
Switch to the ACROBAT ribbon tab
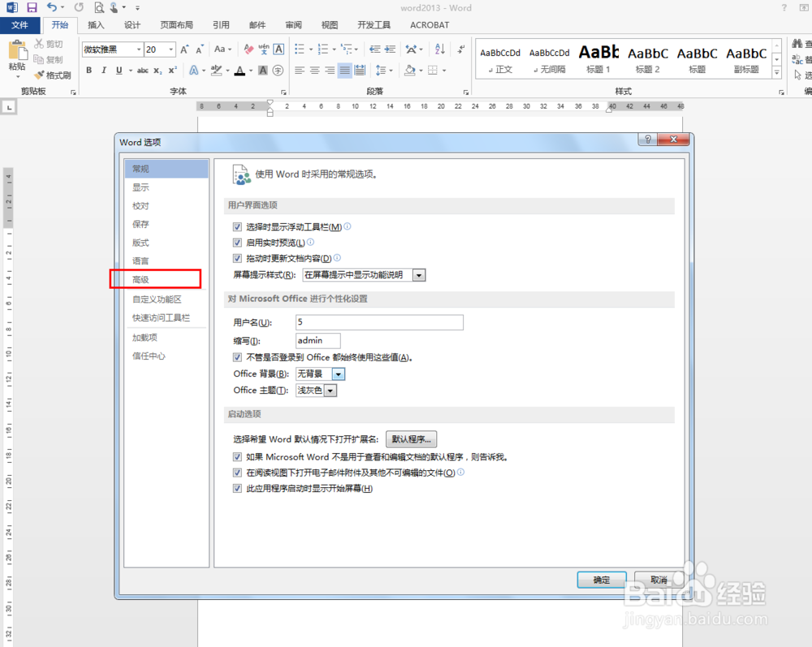tap(430, 25)
